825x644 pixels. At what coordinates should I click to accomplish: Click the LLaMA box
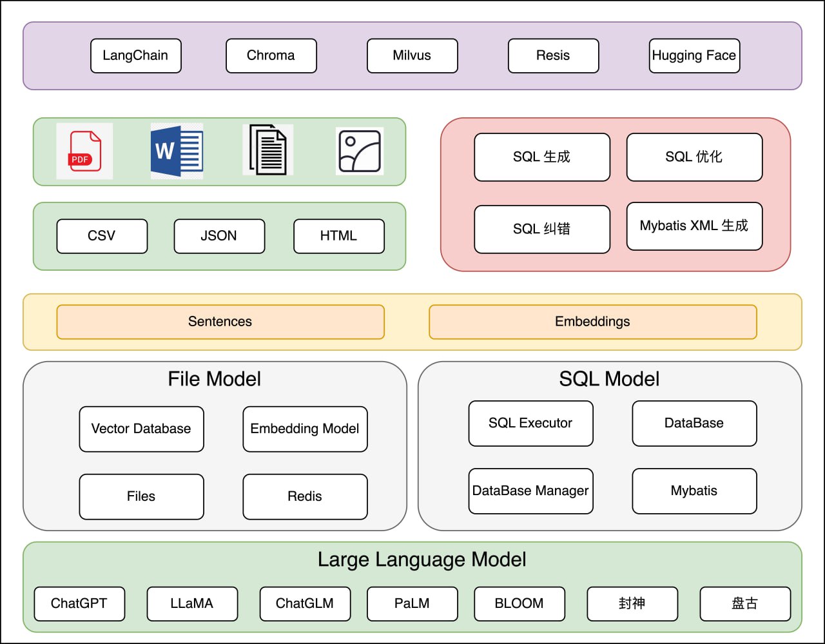point(192,604)
